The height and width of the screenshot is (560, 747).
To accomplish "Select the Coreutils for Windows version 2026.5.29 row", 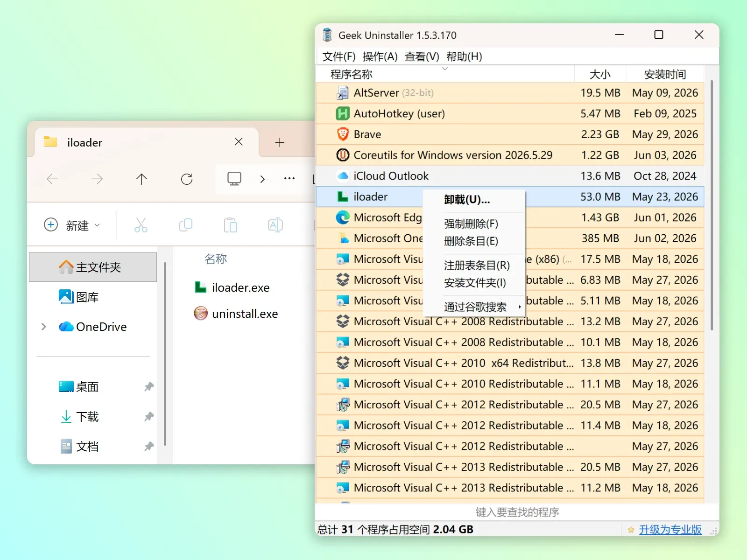I will [510, 155].
